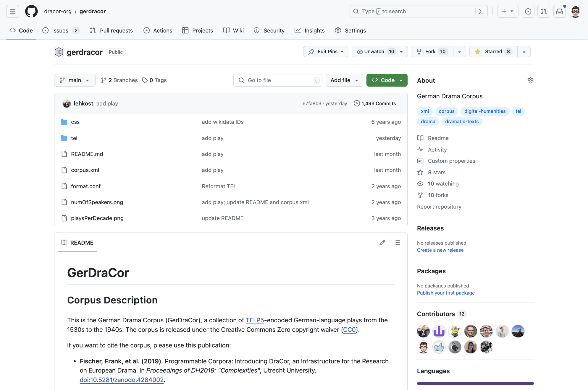Open the hamburger navigation menu

pos(12,11)
